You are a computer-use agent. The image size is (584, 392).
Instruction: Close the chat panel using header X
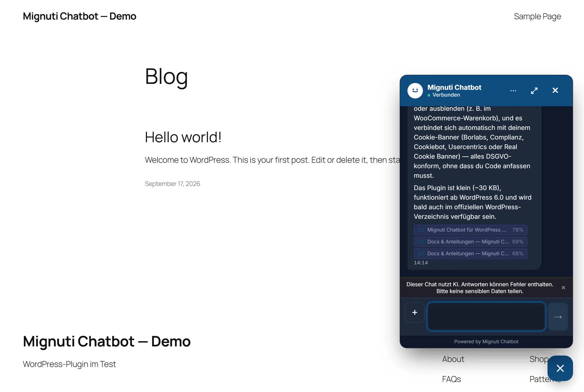(x=555, y=90)
